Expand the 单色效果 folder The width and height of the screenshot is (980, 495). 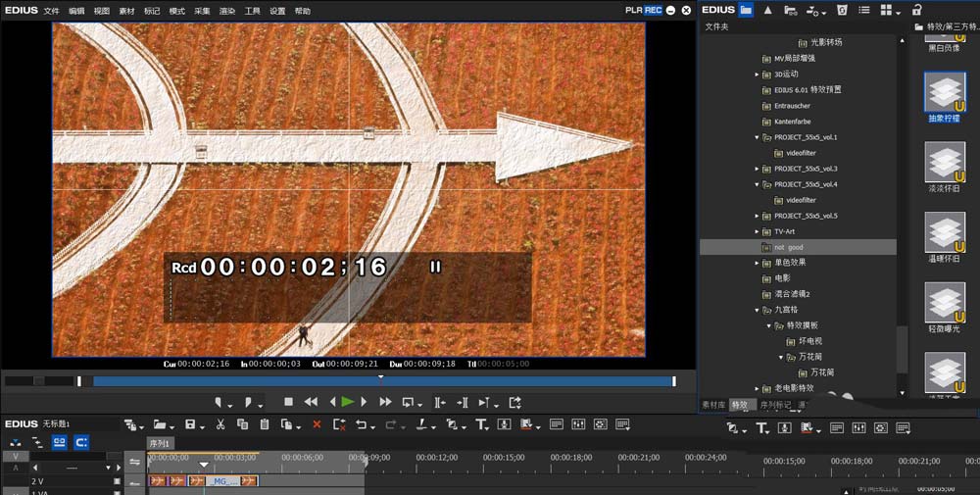point(757,263)
